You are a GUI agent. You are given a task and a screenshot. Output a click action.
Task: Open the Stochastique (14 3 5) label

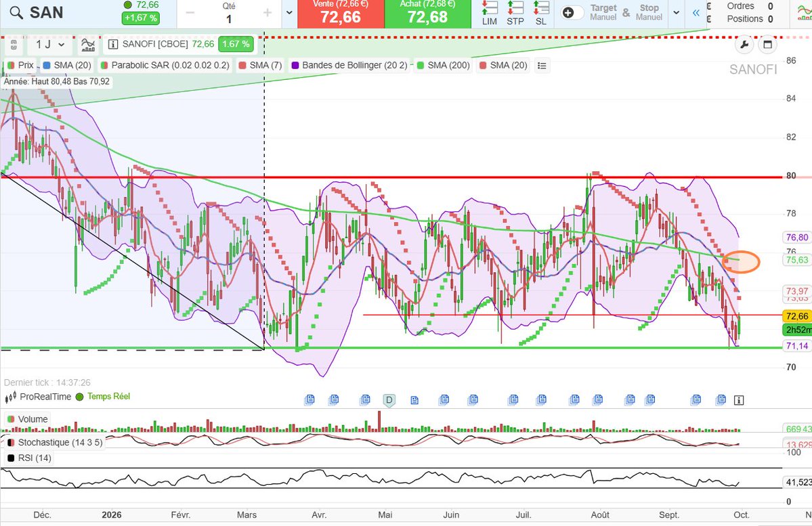point(55,443)
